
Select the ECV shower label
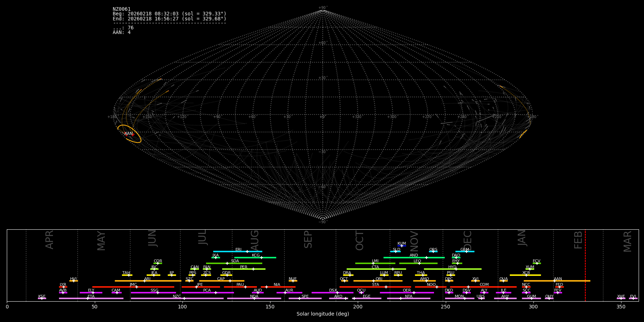click(537, 261)
